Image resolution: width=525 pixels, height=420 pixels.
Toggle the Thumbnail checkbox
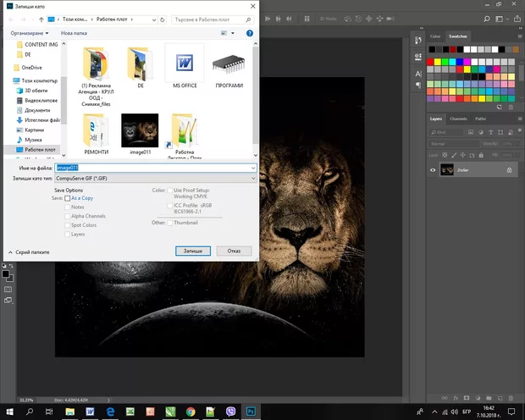click(x=170, y=223)
